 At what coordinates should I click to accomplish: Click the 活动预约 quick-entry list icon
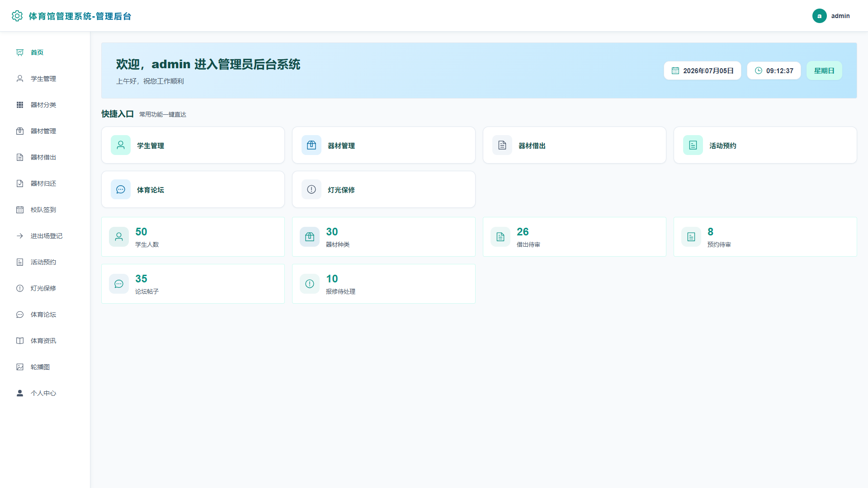pyautogui.click(x=693, y=145)
